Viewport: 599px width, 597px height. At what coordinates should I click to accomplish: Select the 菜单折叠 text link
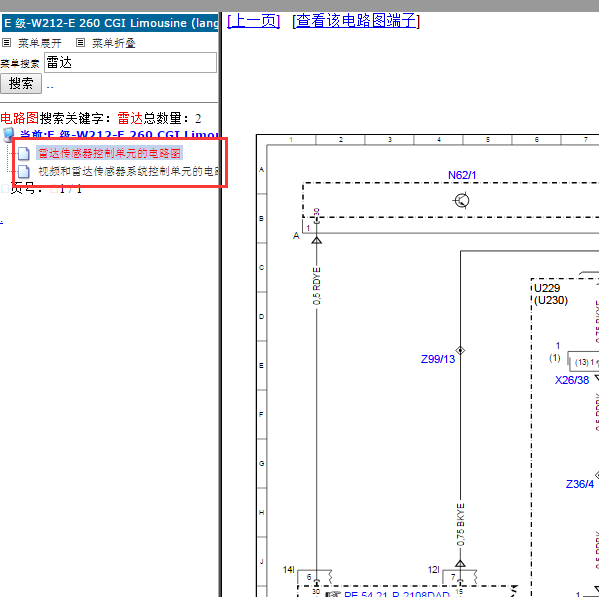(114, 43)
